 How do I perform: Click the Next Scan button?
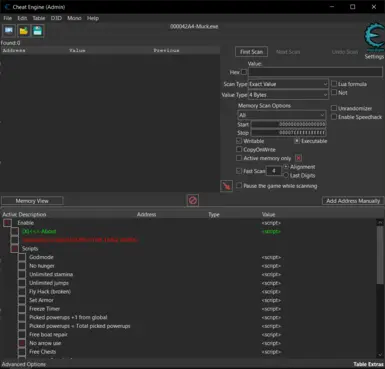pos(288,52)
